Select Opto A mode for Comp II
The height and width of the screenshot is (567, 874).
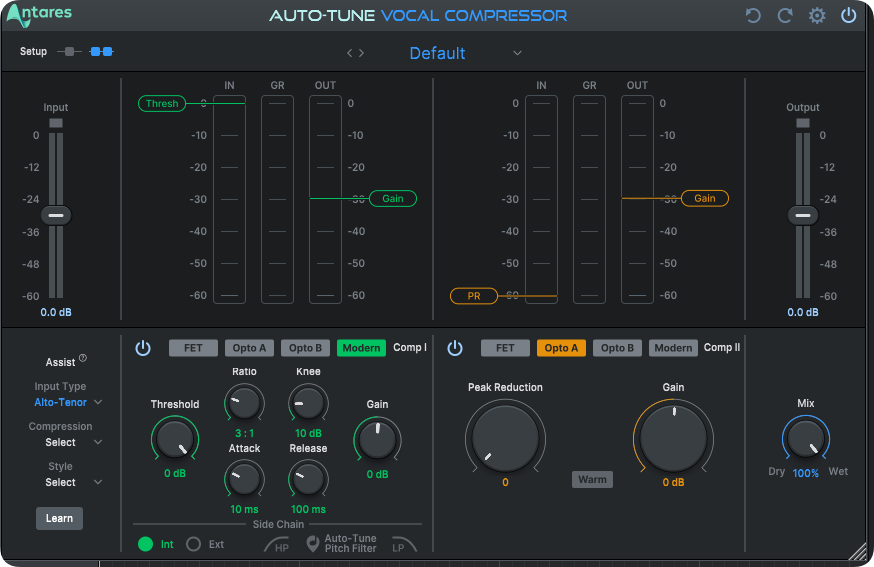pyautogui.click(x=561, y=348)
